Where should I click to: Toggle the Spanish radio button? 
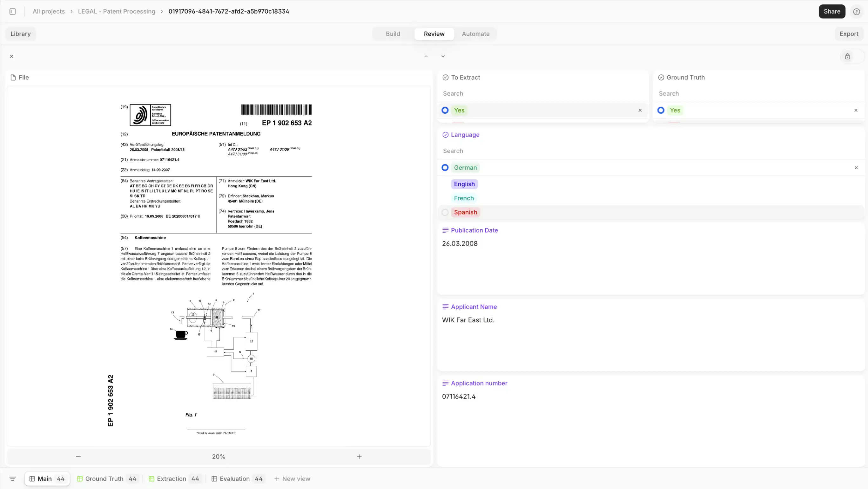pos(445,212)
